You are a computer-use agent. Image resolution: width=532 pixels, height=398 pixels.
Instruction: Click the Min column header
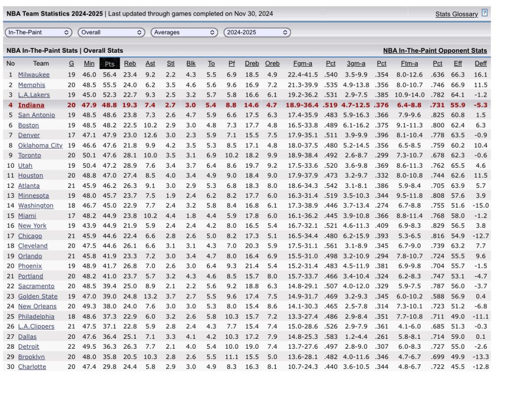pos(89,64)
